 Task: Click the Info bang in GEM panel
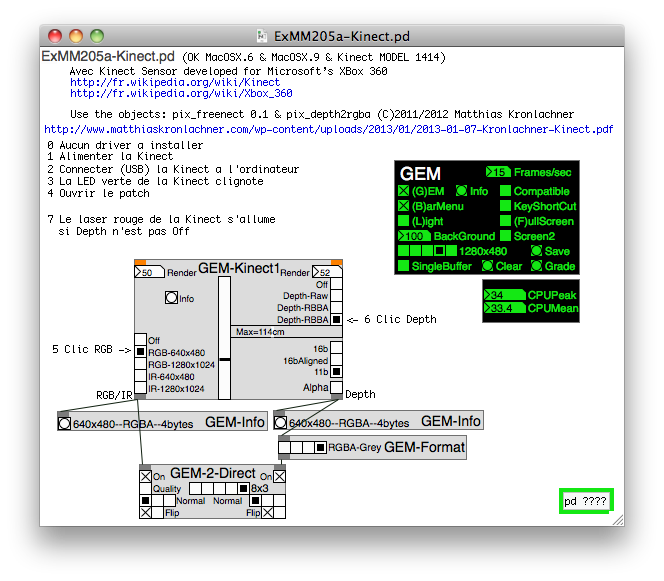pos(461,191)
